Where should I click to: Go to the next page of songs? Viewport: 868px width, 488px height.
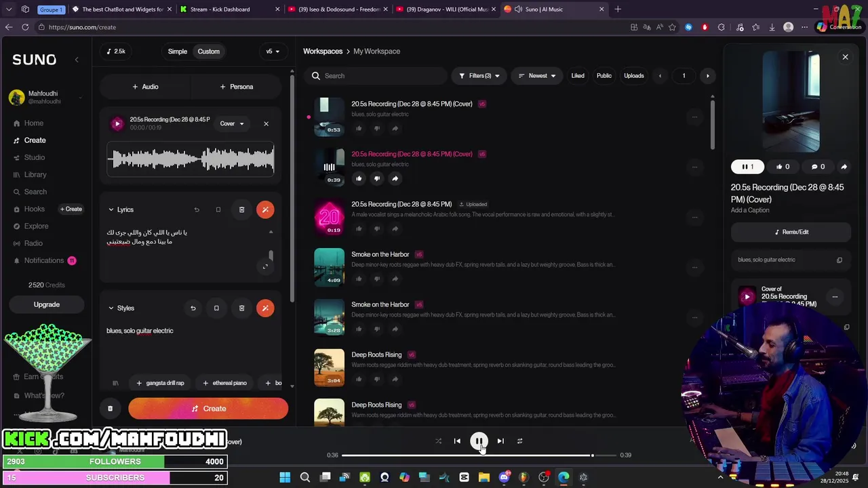click(x=708, y=76)
